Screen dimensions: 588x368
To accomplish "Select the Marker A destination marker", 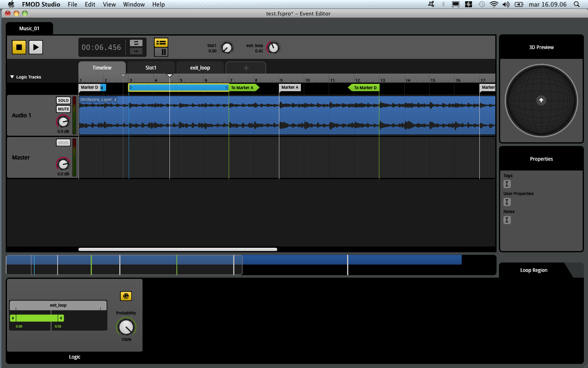I will (x=290, y=88).
